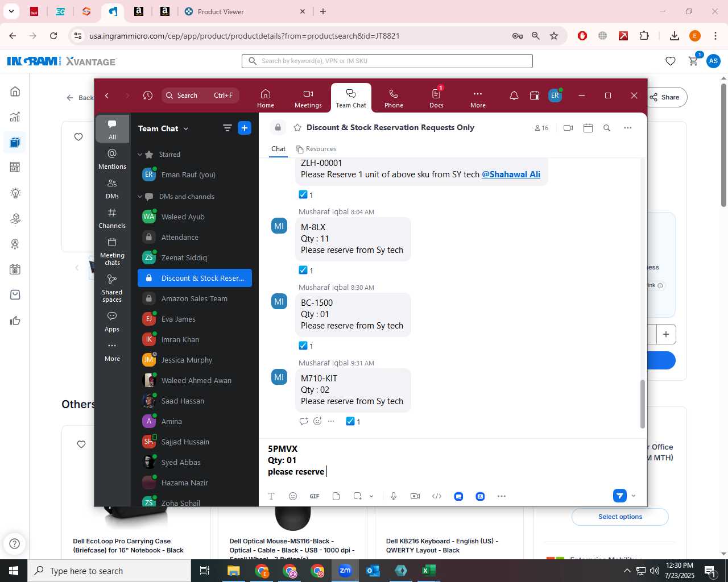Open Waleed Ayub chat
Screen dimensions: 728x582
195,217
